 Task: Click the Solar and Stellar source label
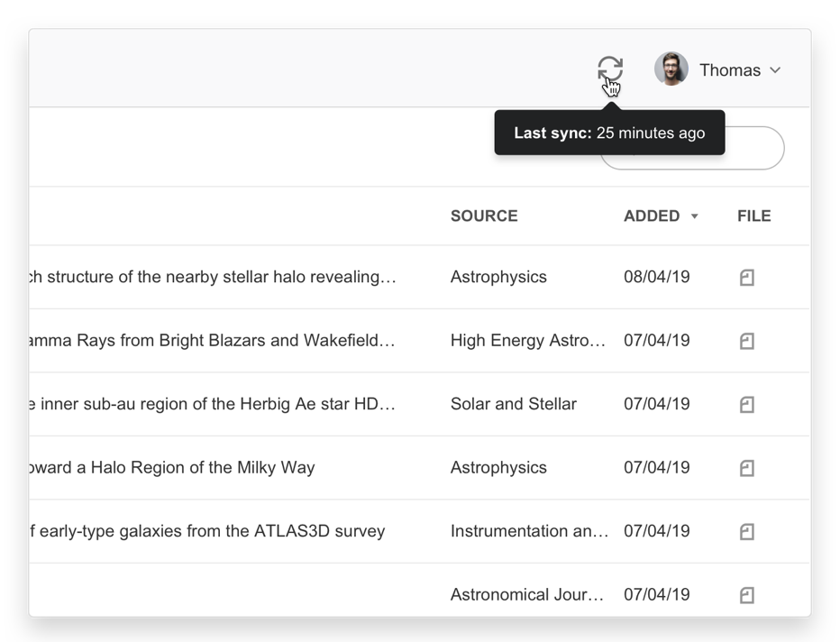[x=513, y=404]
